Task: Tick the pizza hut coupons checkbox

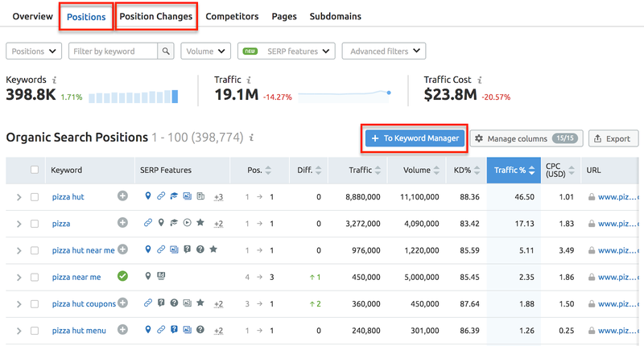Action: point(35,304)
